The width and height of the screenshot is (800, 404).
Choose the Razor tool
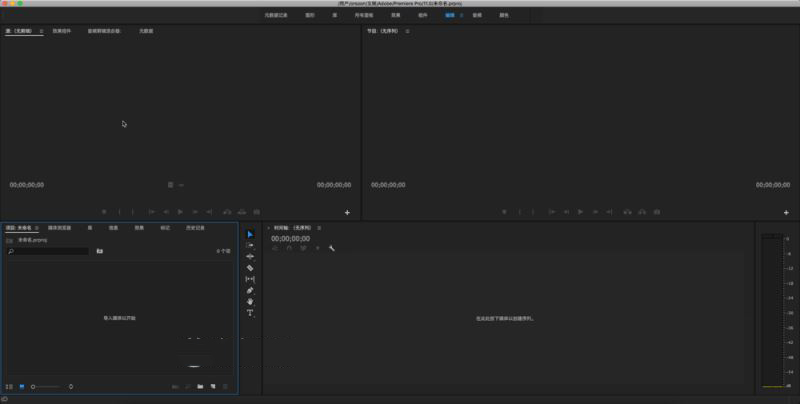[250, 268]
